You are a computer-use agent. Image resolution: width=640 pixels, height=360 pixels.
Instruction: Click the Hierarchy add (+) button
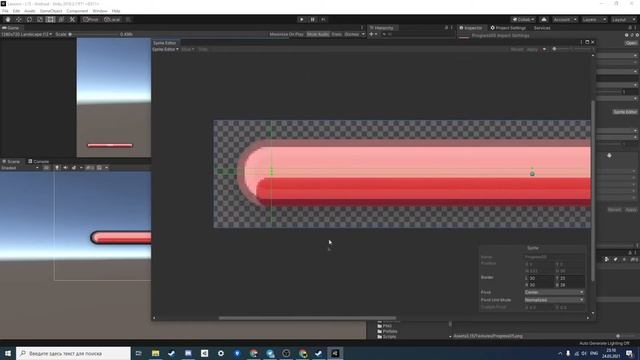(371, 34)
